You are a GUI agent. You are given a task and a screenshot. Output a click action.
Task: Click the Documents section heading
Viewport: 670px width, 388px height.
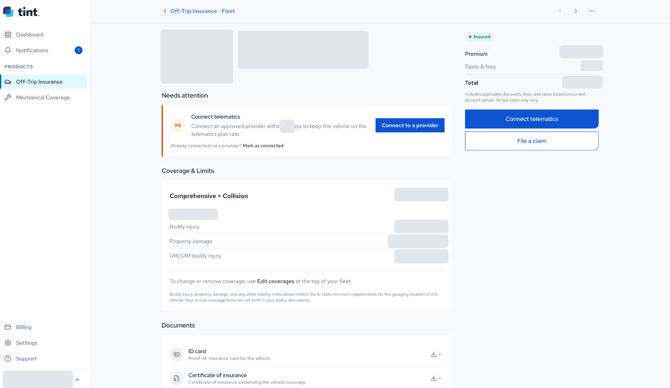pos(178,326)
